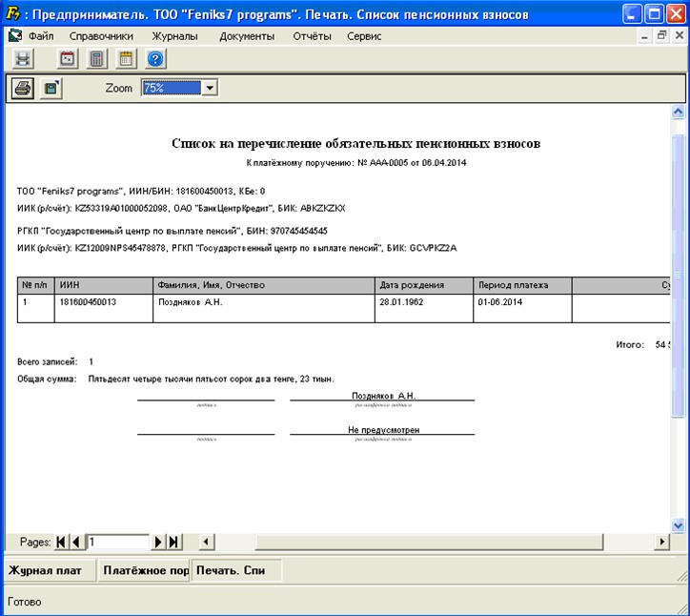Expand the Zoom percentage dropdown
Screen dimensions: 690x616
(210, 88)
